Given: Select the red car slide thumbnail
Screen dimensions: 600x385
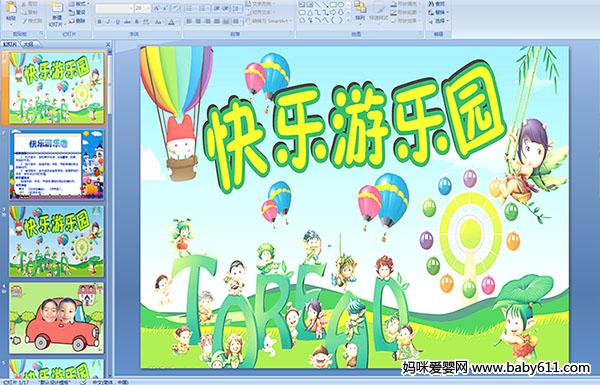Looking at the screenshot, I should point(57,318).
